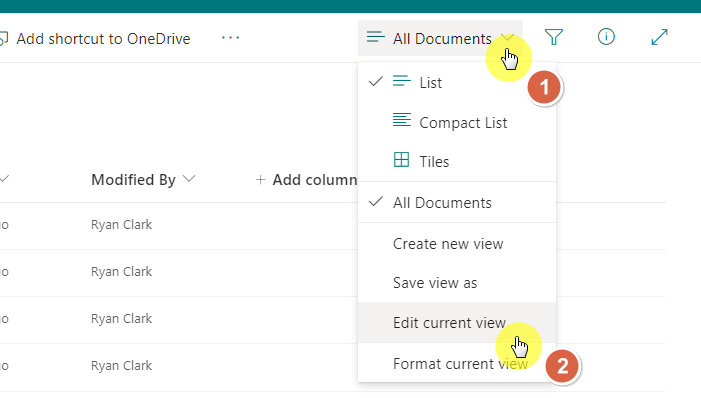Viewport: 701px width, 398px height.
Task: Click Add column
Action: coord(306,180)
